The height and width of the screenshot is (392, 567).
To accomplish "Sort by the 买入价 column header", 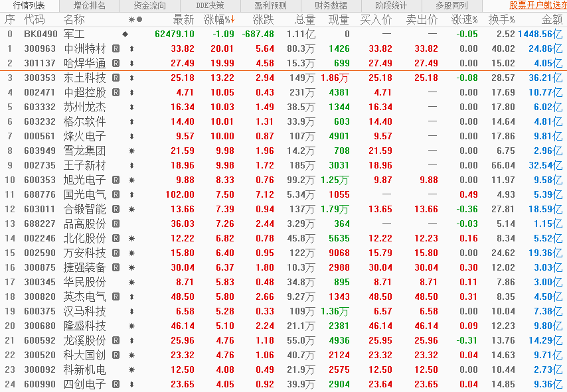I will point(376,19).
